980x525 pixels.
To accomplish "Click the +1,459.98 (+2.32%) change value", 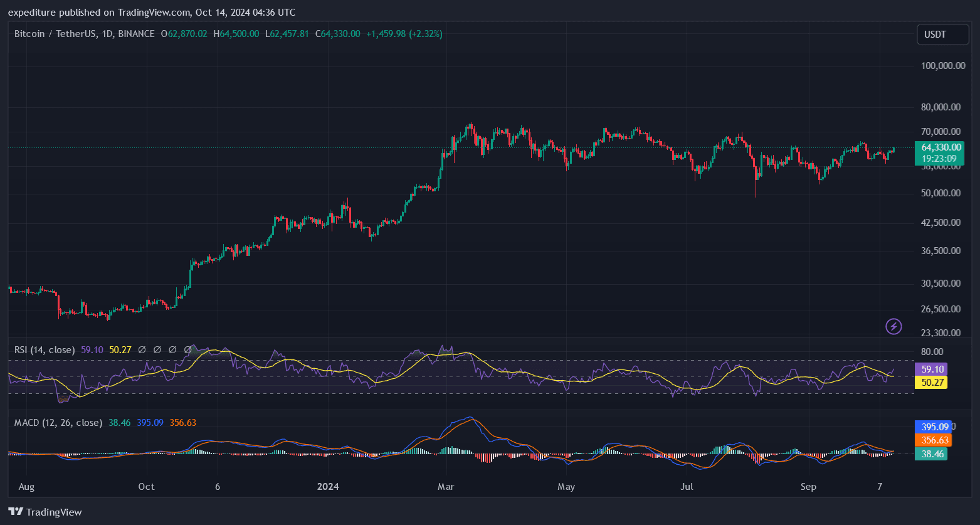I will tap(404, 34).
